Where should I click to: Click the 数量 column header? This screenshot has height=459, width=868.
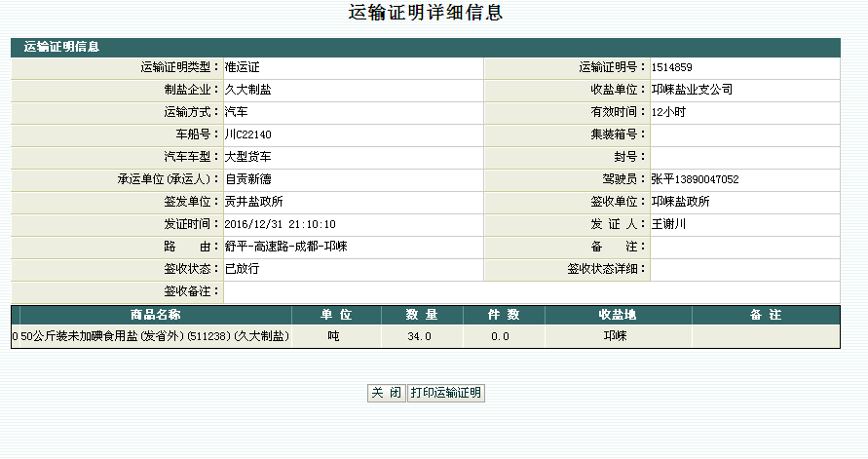coord(422,315)
